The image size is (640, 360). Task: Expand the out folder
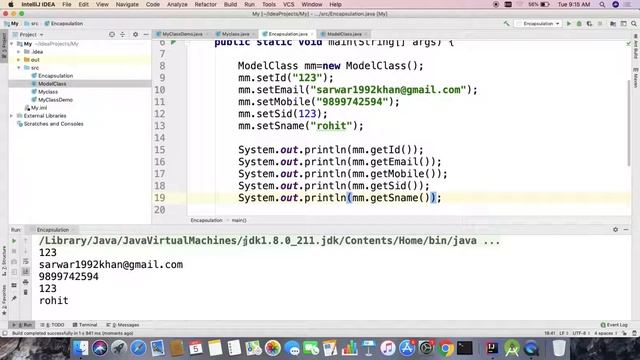(x=19, y=60)
